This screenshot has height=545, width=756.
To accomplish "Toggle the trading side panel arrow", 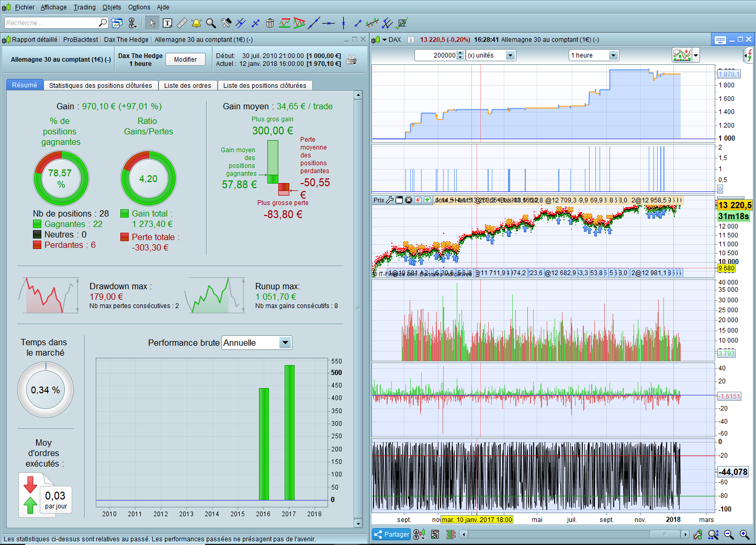I will click(748, 55).
